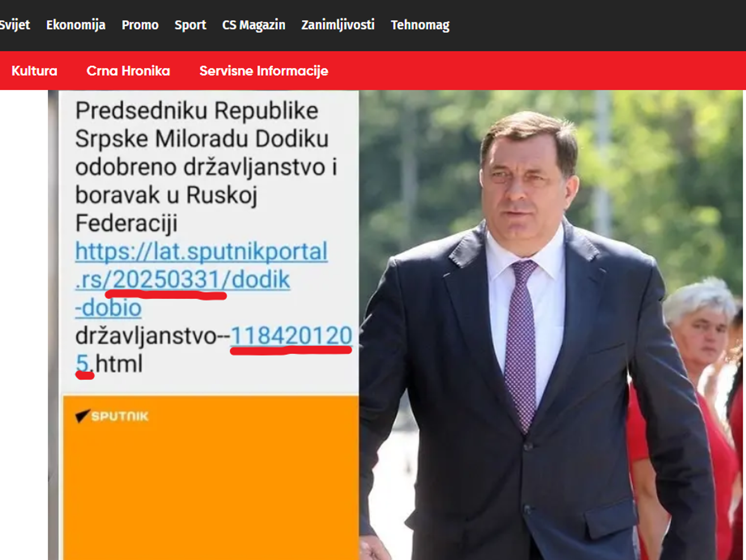Go to the Promo section

click(140, 25)
